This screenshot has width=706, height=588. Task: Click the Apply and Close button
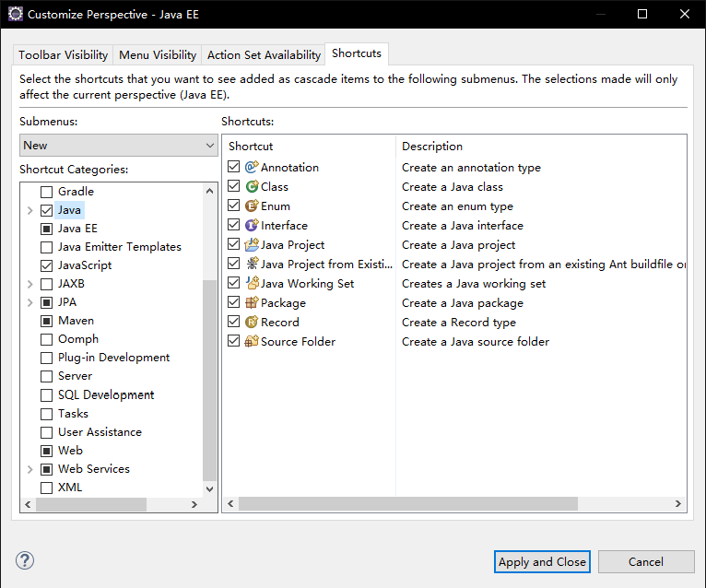542,561
